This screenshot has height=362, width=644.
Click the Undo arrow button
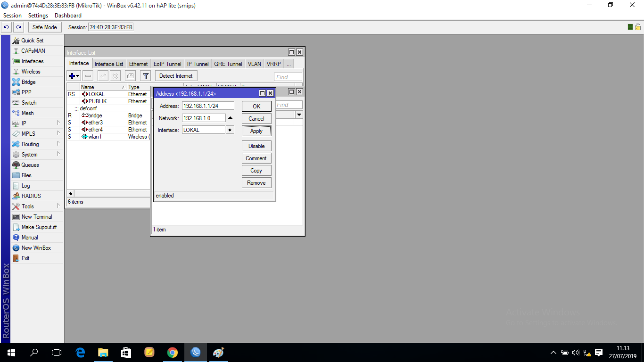pos(7,27)
